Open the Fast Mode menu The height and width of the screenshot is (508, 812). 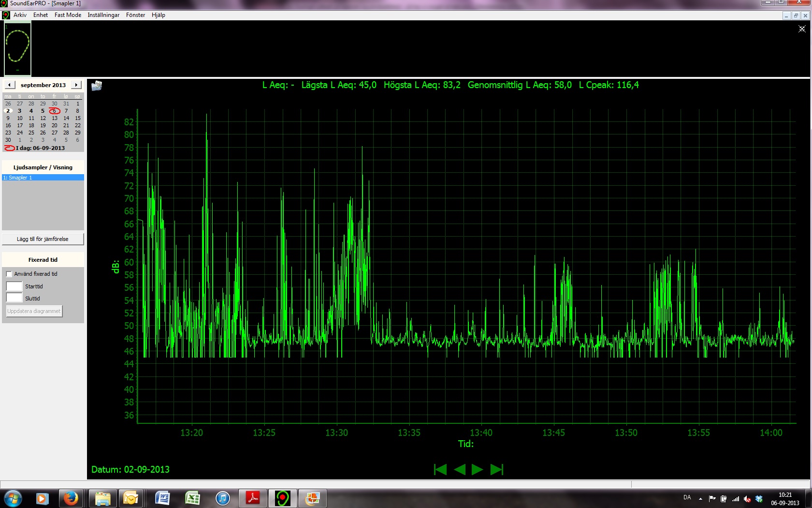click(68, 15)
